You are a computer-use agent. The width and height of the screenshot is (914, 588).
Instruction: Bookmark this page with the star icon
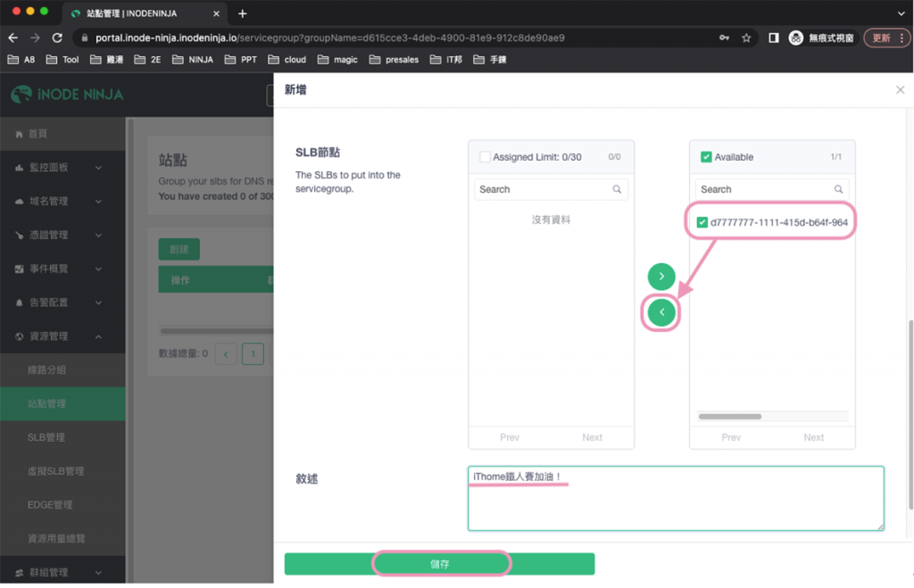[746, 37]
